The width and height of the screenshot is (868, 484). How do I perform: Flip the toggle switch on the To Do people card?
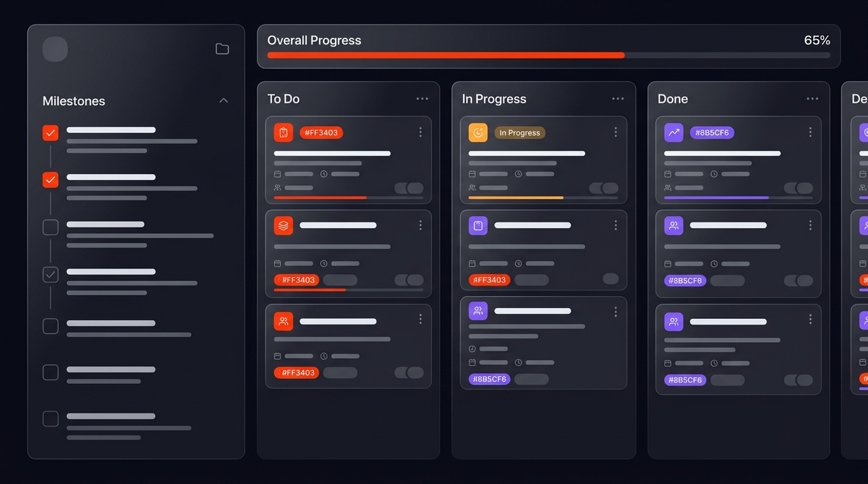click(x=409, y=372)
